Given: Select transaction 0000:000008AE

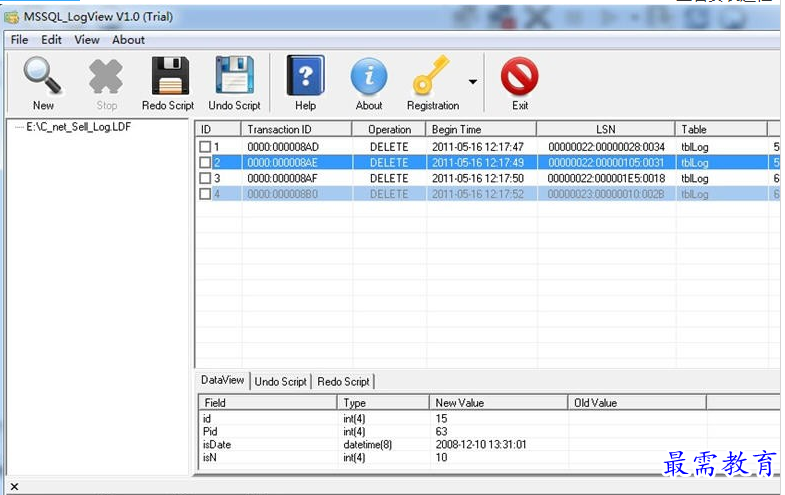Looking at the screenshot, I should coord(282,162).
